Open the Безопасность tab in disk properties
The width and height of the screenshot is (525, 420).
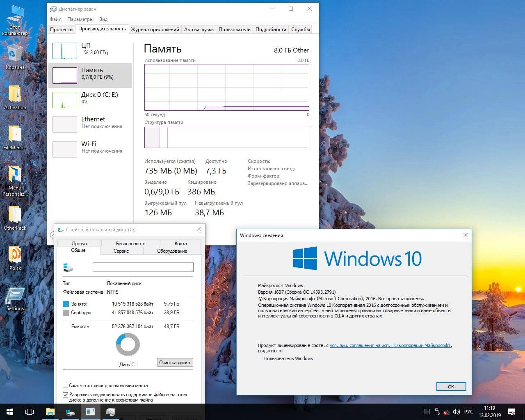click(x=130, y=244)
